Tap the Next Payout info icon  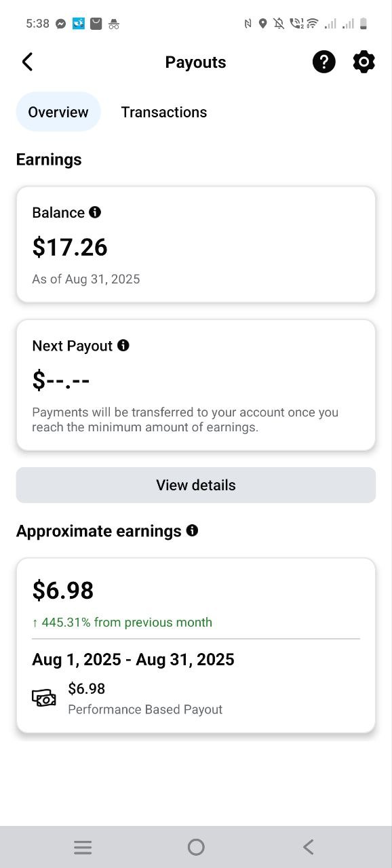click(x=123, y=346)
